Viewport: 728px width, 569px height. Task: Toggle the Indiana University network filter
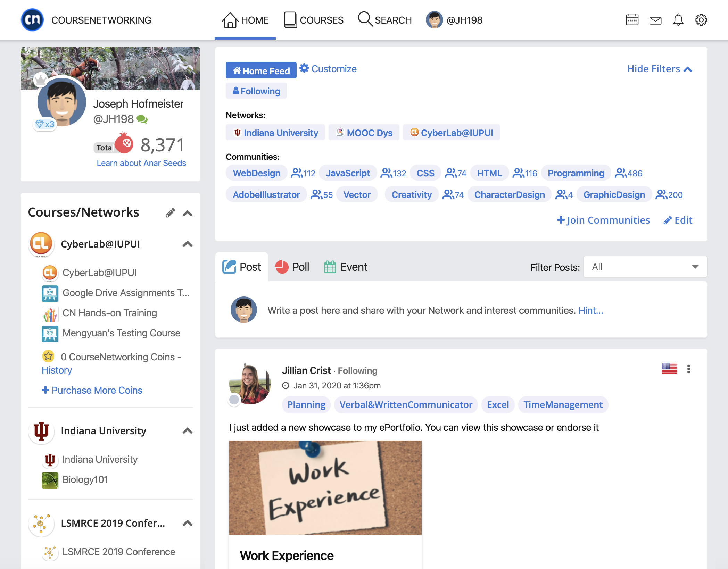click(x=275, y=133)
